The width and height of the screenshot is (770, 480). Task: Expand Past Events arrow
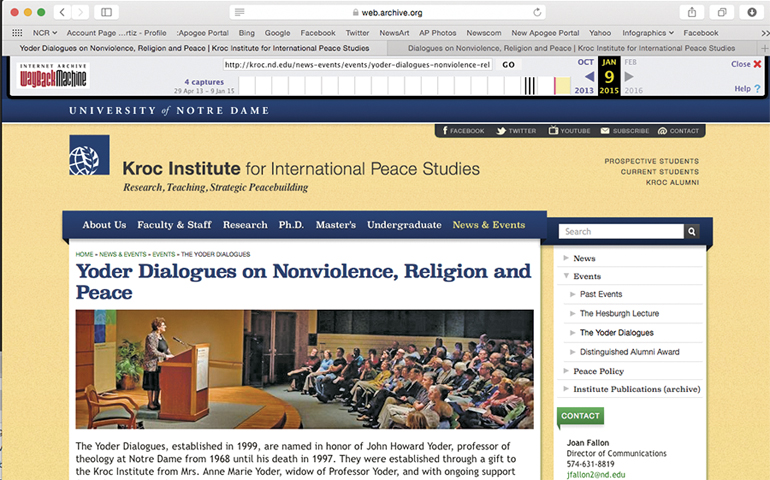[573, 294]
